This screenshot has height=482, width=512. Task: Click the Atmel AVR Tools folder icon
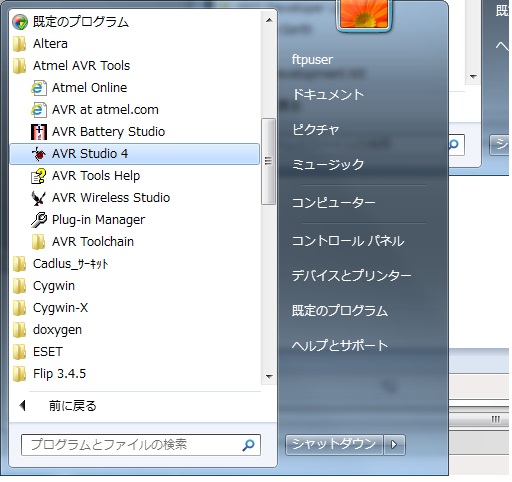(x=20, y=66)
